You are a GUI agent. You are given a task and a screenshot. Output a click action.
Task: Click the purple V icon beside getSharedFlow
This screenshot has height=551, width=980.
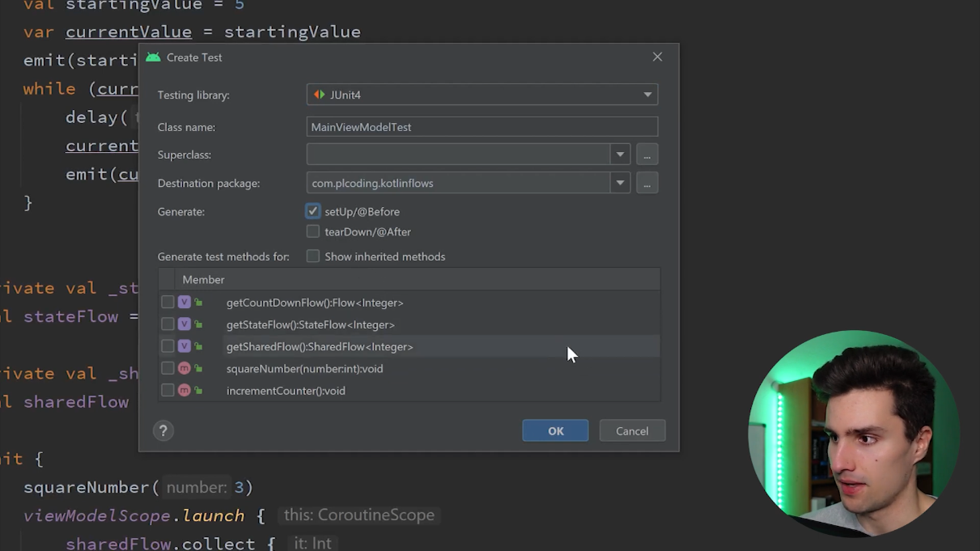click(x=185, y=345)
